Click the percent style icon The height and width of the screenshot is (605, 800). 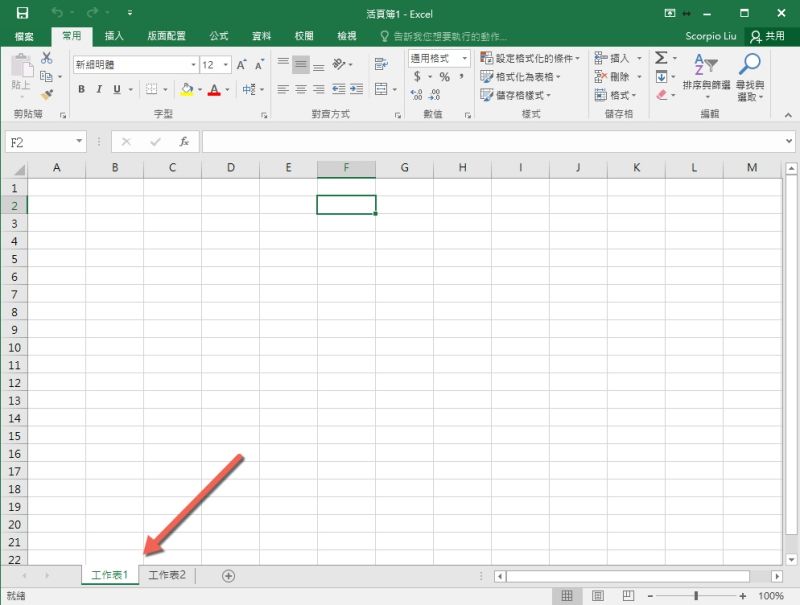(x=444, y=77)
